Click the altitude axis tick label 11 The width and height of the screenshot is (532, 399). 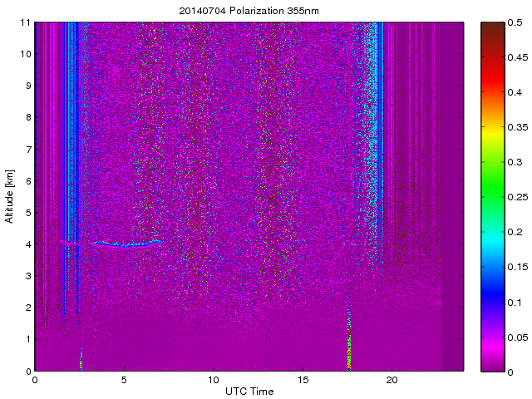(x=25, y=22)
